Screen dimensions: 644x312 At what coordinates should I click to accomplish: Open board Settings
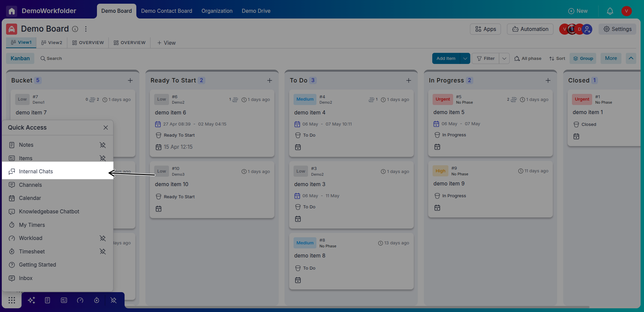pyautogui.click(x=617, y=29)
